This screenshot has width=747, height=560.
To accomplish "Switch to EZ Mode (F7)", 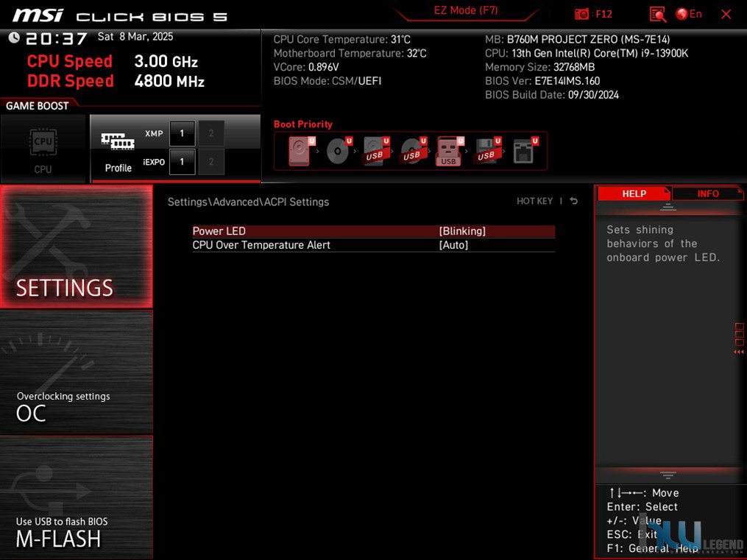I will click(x=465, y=10).
